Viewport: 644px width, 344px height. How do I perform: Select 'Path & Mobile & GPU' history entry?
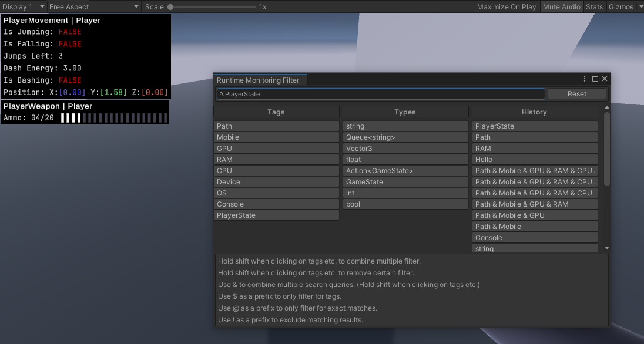click(x=535, y=215)
